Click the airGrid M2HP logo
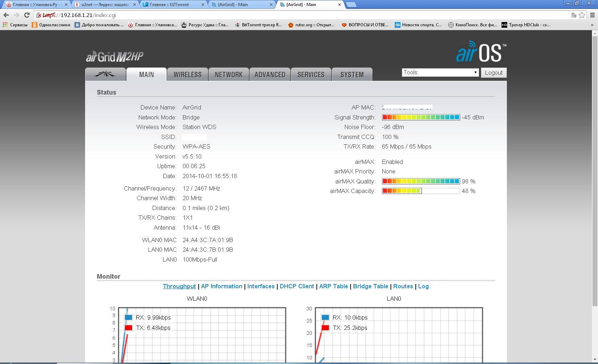Image resolution: width=598 pixels, height=364 pixels. [x=115, y=57]
